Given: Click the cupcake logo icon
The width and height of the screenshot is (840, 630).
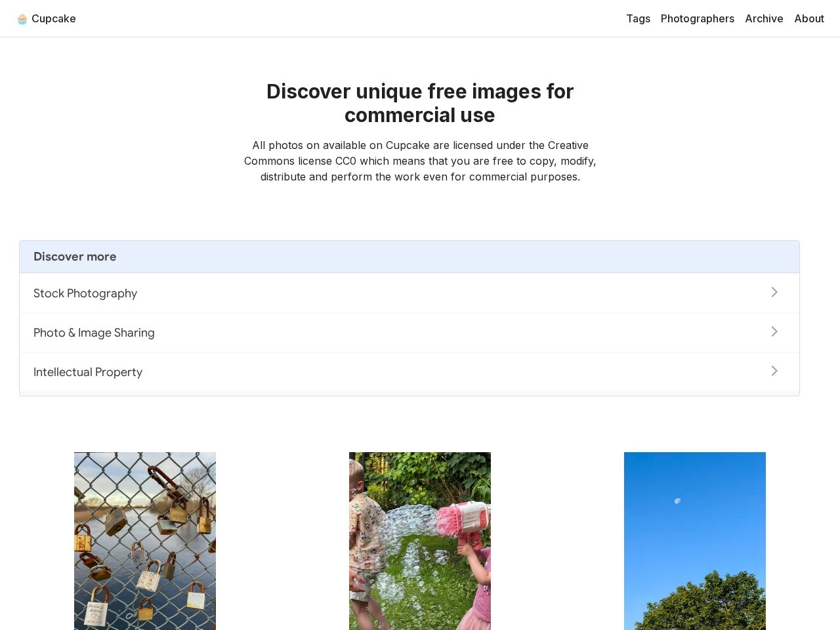Looking at the screenshot, I should pyautogui.click(x=22, y=19).
